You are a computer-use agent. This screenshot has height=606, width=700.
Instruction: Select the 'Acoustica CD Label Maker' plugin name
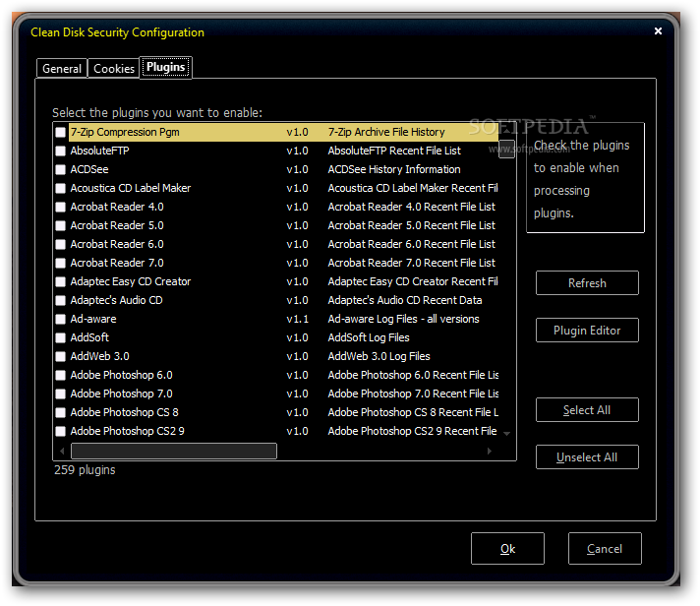point(131,189)
